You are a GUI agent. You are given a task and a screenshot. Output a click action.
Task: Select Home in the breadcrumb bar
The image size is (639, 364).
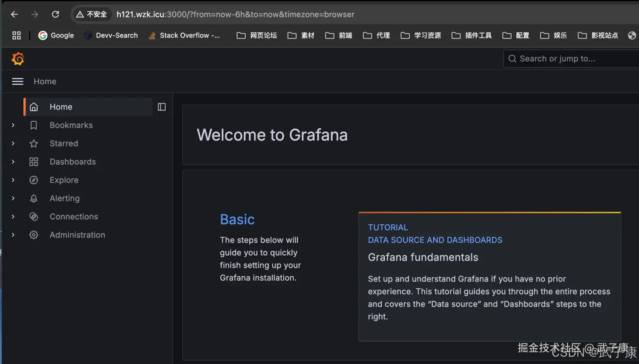[45, 81]
